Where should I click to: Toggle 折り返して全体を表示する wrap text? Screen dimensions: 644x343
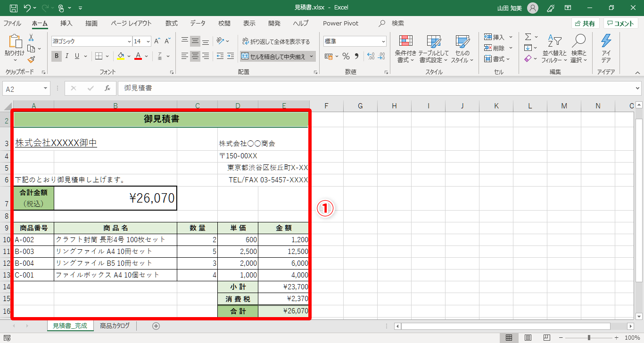276,41
